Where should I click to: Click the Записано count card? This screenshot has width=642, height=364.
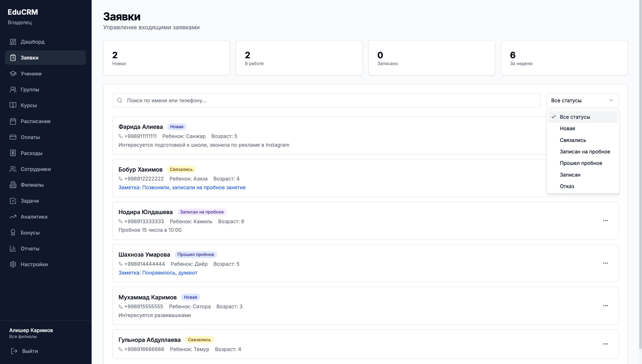click(x=432, y=58)
